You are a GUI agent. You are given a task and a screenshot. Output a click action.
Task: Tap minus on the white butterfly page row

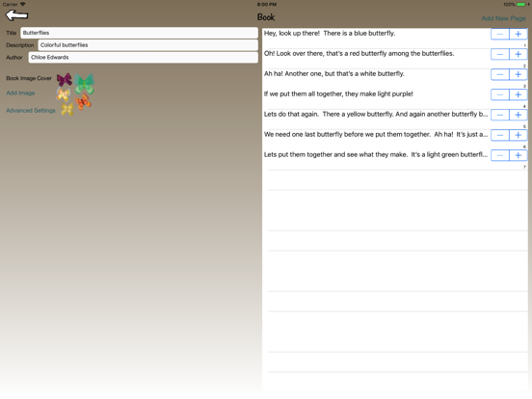[500, 74]
